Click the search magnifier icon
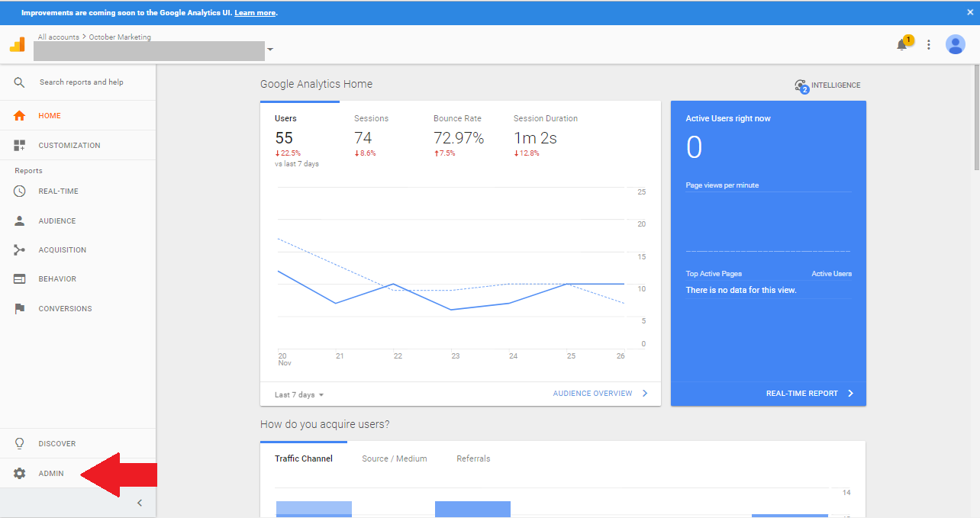 coord(20,82)
